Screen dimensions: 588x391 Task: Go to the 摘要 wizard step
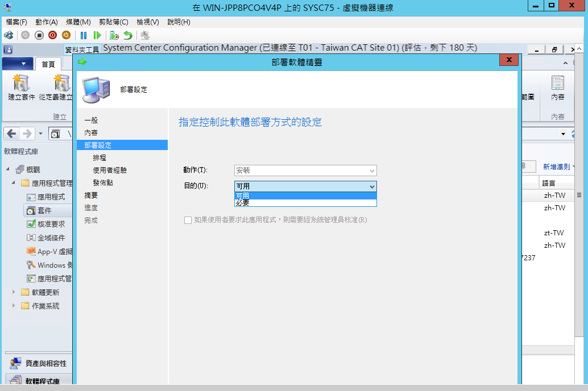click(91, 195)
